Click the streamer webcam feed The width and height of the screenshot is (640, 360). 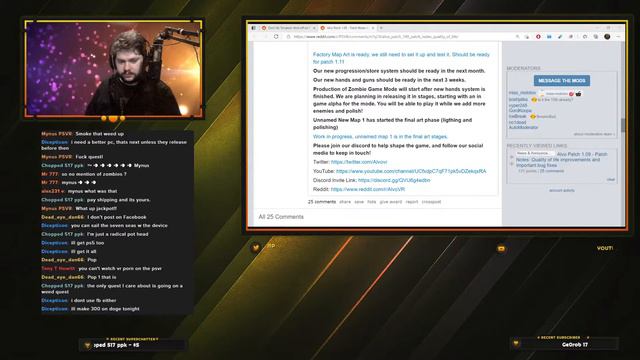click(x=114, y=69)
